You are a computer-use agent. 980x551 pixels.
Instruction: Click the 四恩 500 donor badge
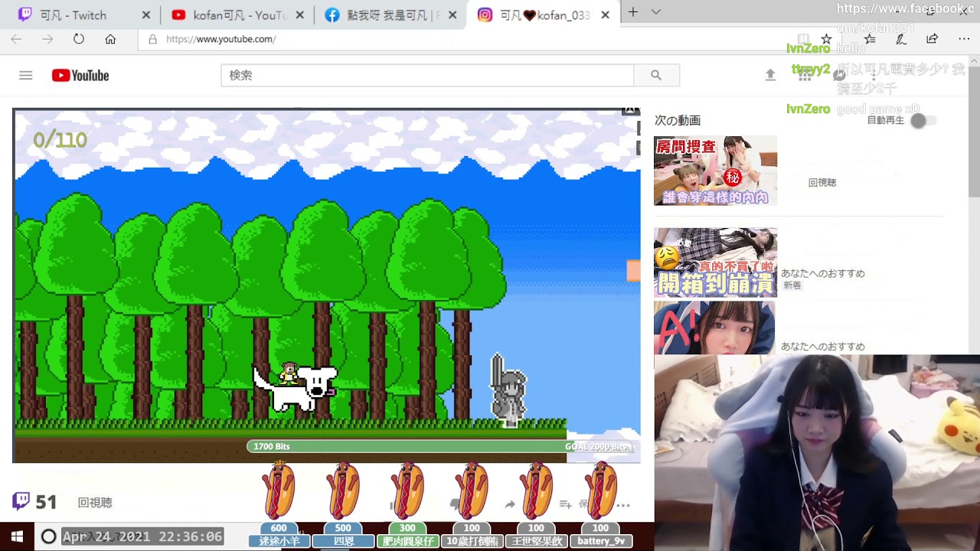point(343,535)
